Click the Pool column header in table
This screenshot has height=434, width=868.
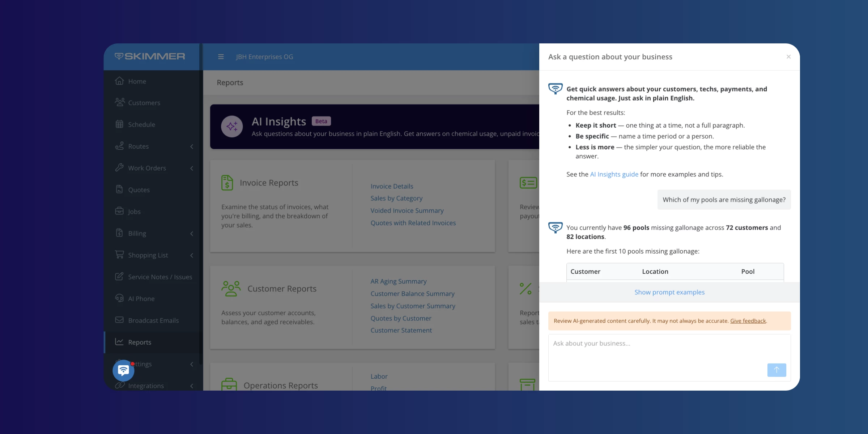748,272
